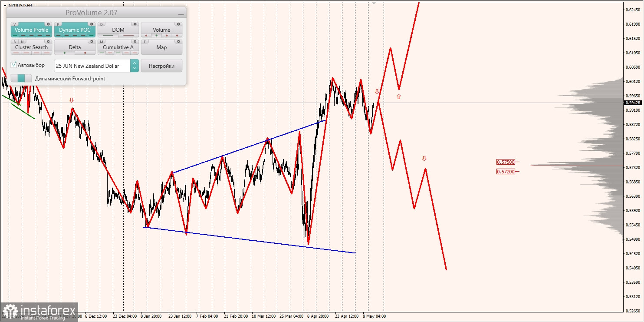Open Volume module gear settings
This screenshot has height=322, width=644.
point(178,24)
